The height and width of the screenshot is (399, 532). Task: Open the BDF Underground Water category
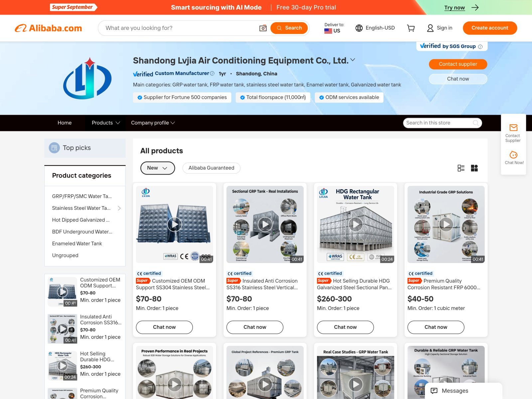pyautogui.click(x=82, y=232)
